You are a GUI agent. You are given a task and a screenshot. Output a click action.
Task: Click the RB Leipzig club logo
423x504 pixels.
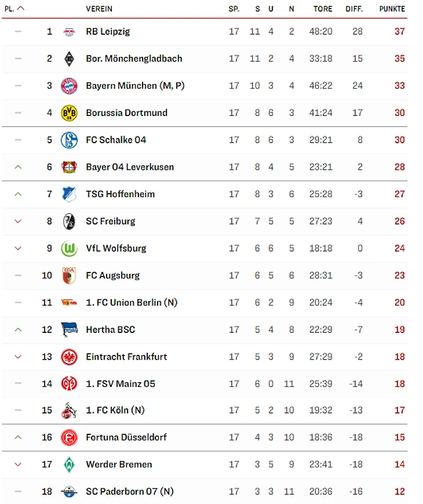click(x=69, y=31)
